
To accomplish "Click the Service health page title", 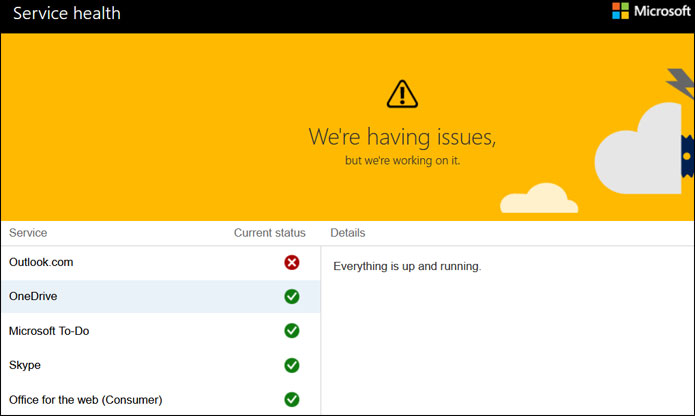I will pos(66,14).
